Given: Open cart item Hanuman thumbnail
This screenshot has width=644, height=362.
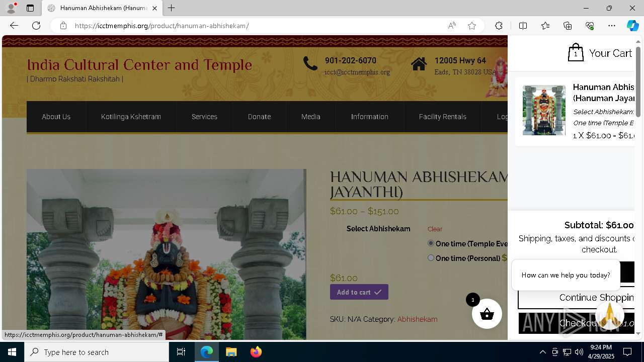Looking at the screenshot, I should pyautogui.click(x=544, y=110).
